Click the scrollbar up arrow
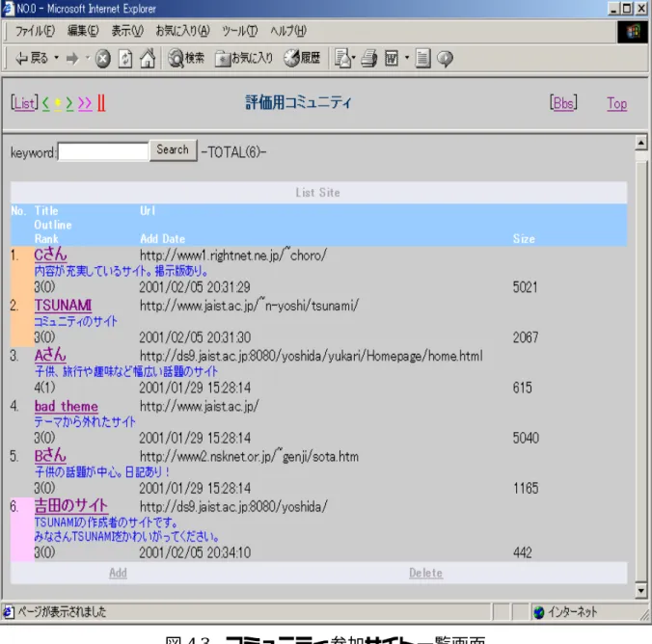Screen dimensions: 652x644 640,143
